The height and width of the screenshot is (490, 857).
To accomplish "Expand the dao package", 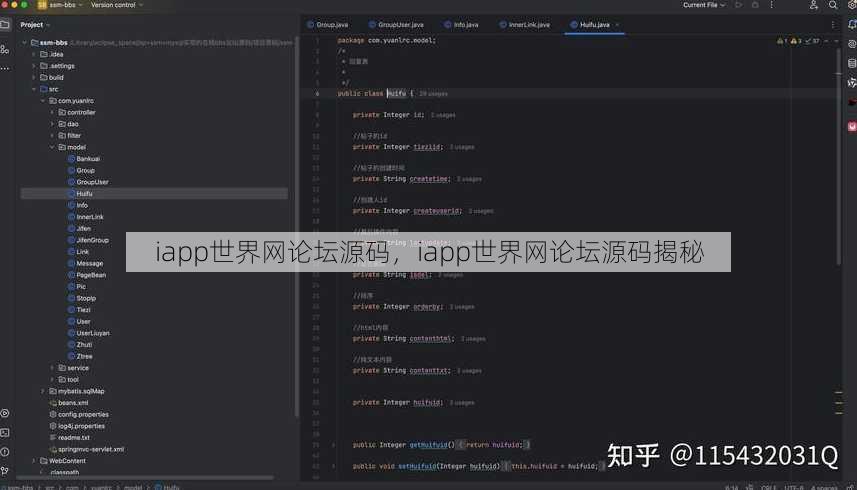I will (x=52, y=124).
